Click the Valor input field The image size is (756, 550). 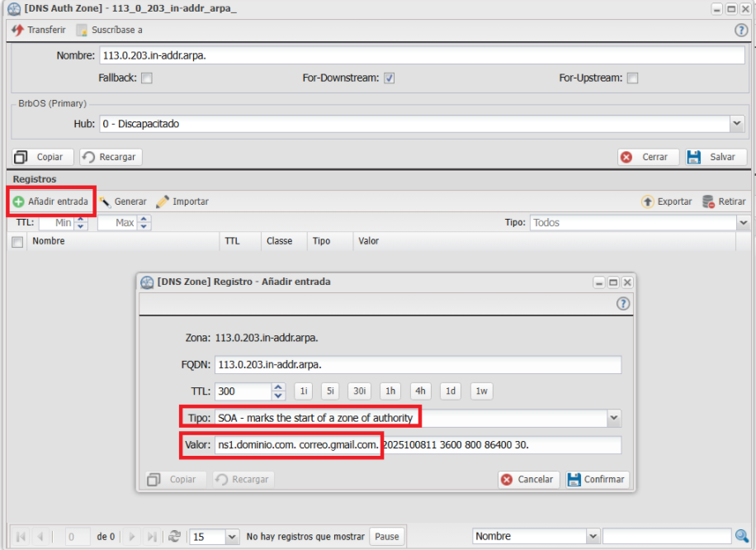tap(418, 445)
